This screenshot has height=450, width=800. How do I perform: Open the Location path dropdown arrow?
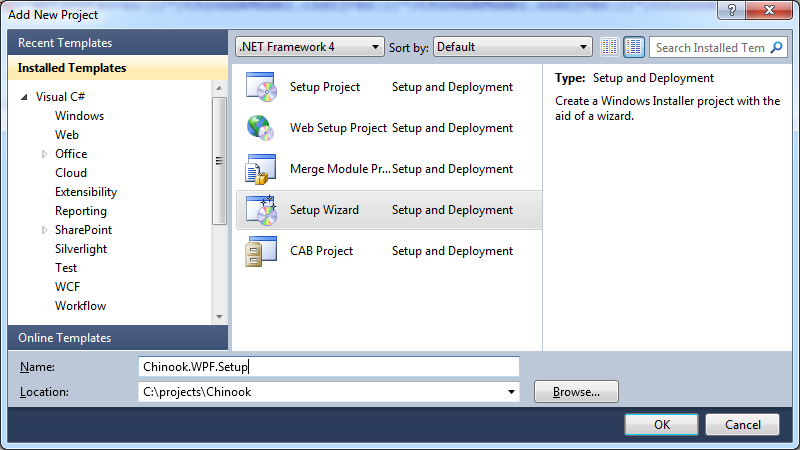pyautogui.click(x=511, y=392)
